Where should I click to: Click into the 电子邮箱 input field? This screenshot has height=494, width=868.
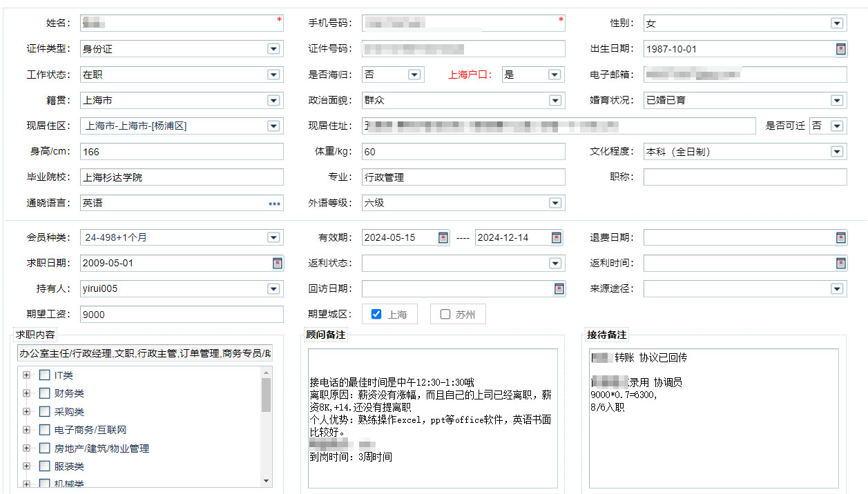pos(745,75)
